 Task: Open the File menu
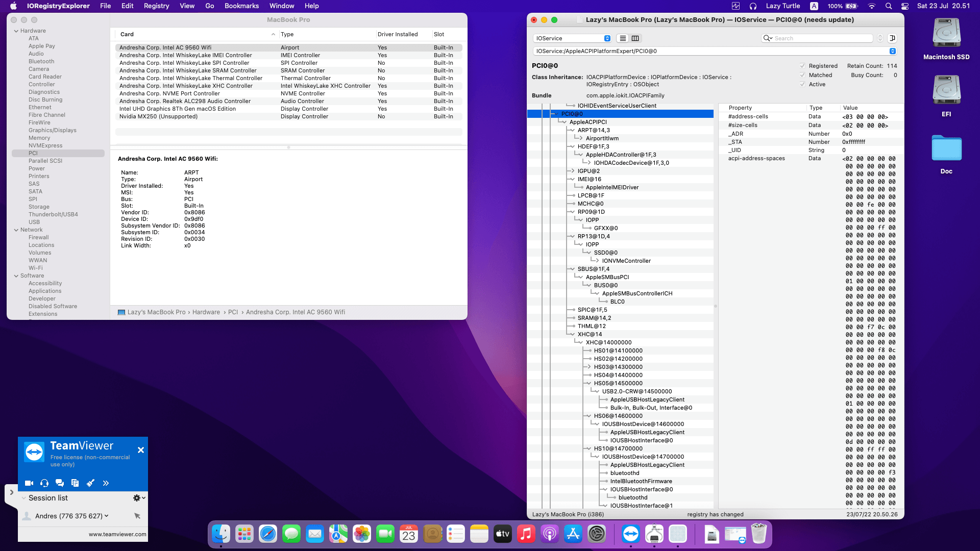[x=106, y=6]
